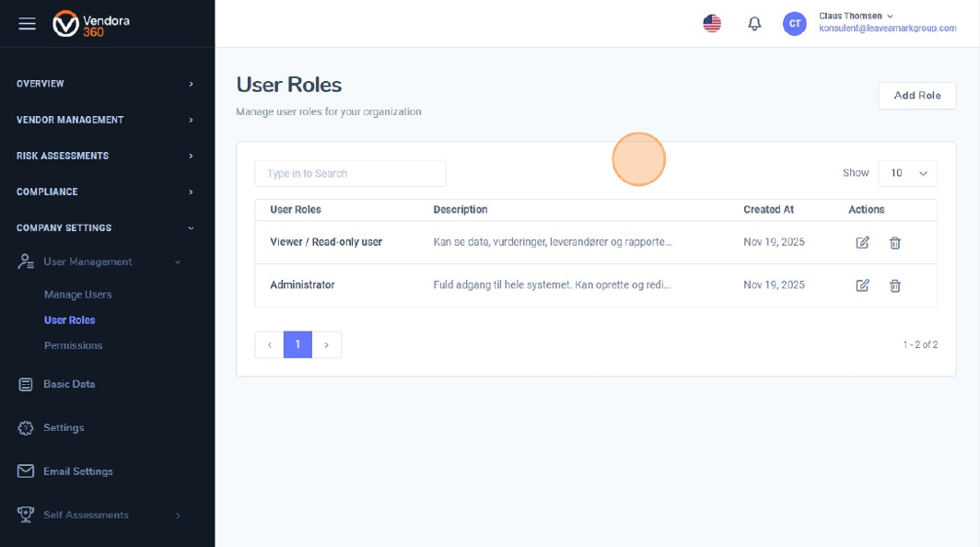This screenshot has height=547, width=980.
Task: Open the notifications bell
Action: click(754, 24)
